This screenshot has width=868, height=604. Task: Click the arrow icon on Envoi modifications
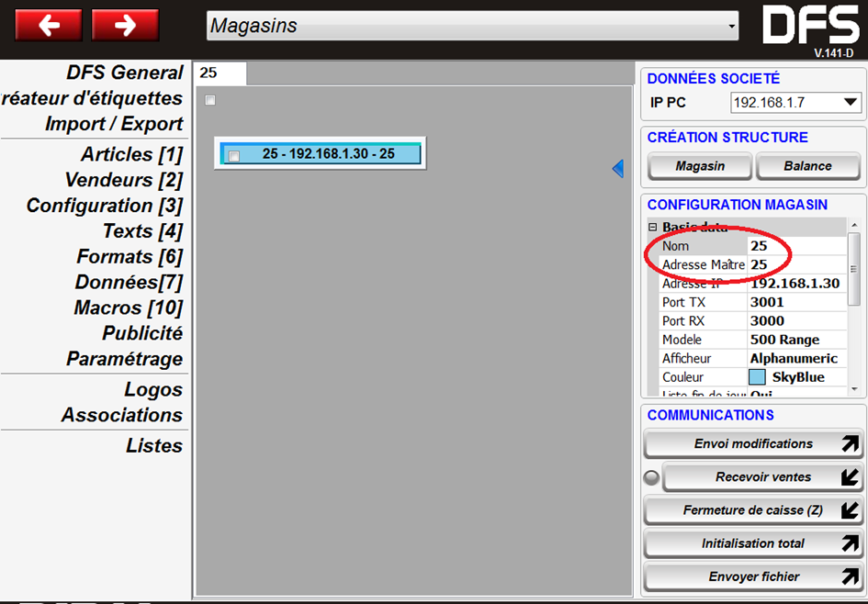tap(850, 444)
